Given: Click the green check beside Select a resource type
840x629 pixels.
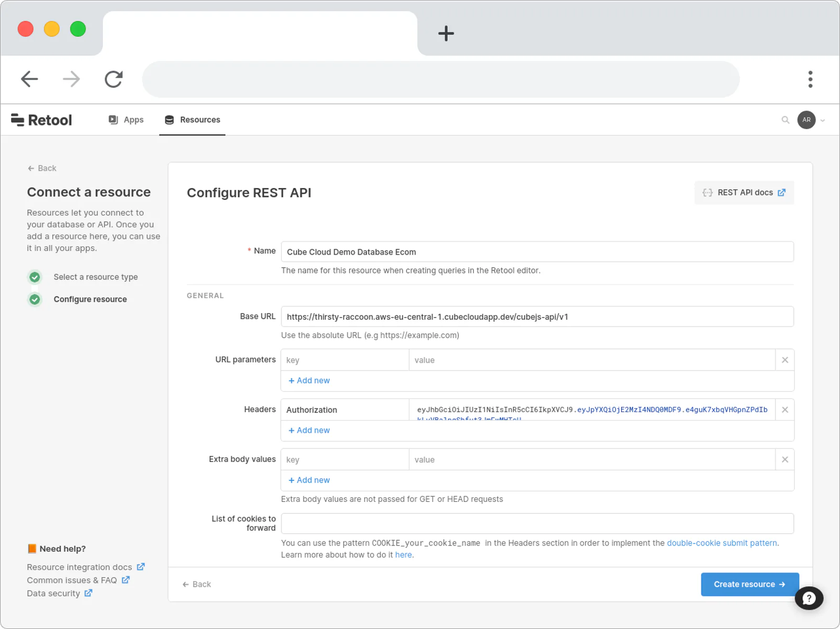Looking at the screenshot, I should (x=35, y=277).
